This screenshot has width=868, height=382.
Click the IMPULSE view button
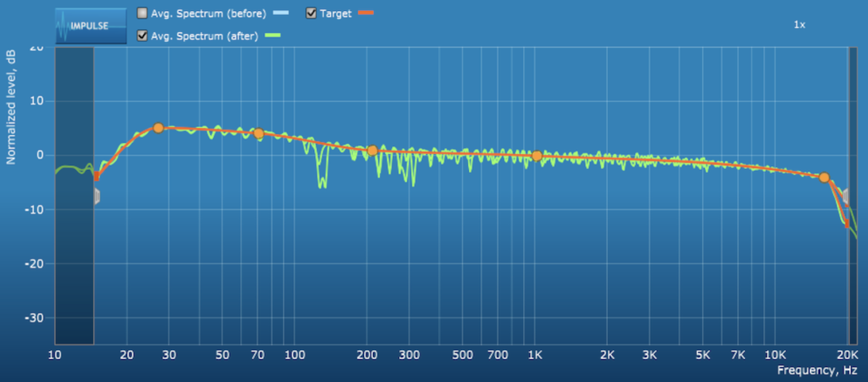pos(91,26)
